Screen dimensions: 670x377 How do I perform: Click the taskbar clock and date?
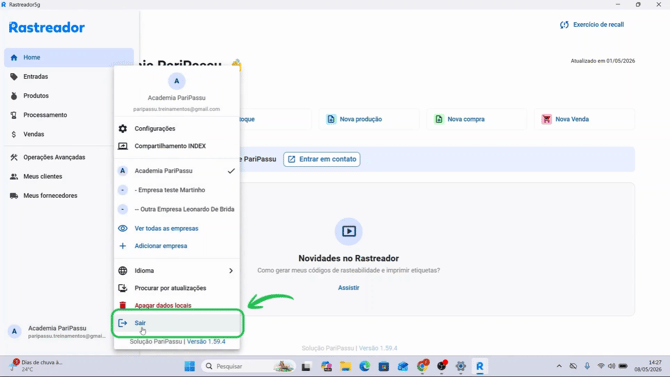click(648, 366)
